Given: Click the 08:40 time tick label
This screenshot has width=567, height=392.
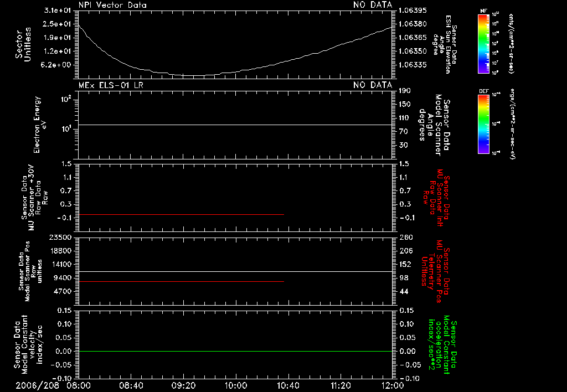Looking at the screenshot, I should (131, 385).
